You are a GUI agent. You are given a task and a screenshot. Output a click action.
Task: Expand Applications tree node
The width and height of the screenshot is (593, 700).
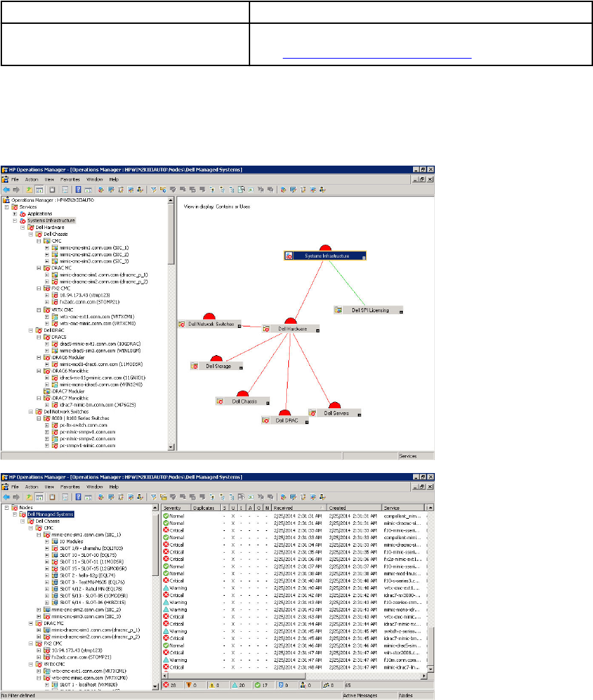click(x=15, y=214)
